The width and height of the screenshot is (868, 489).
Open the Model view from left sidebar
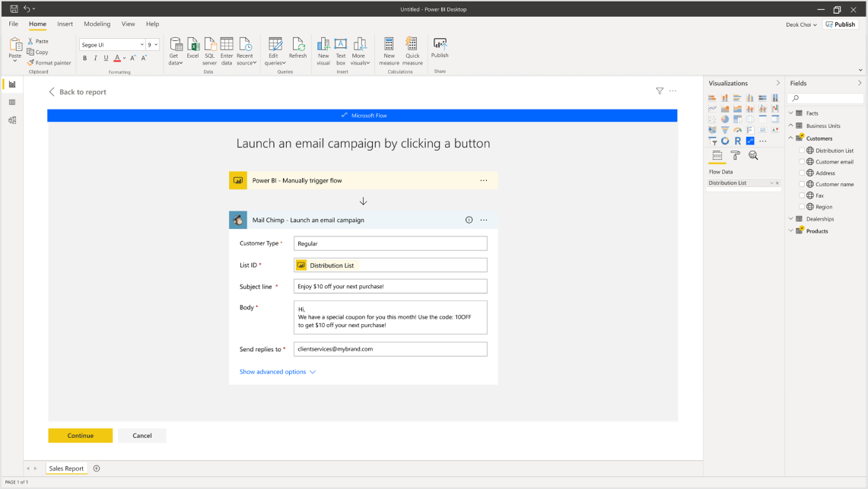coord(12,120)
